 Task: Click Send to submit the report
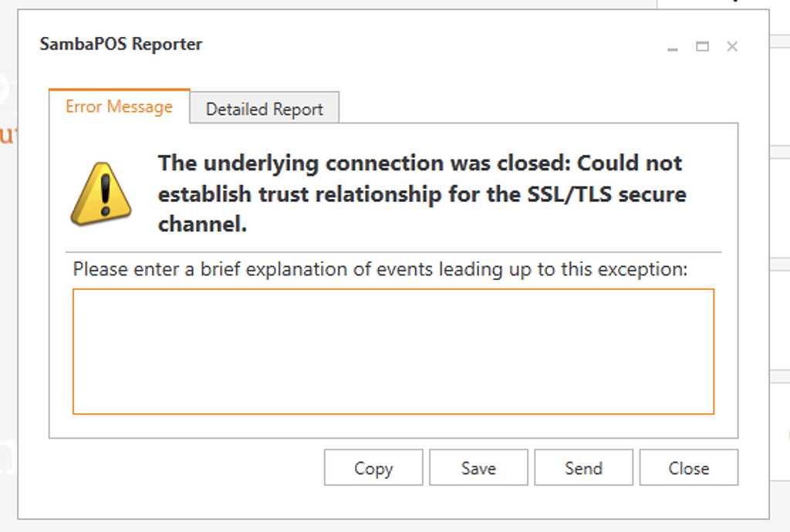click(x=583, y=467)
